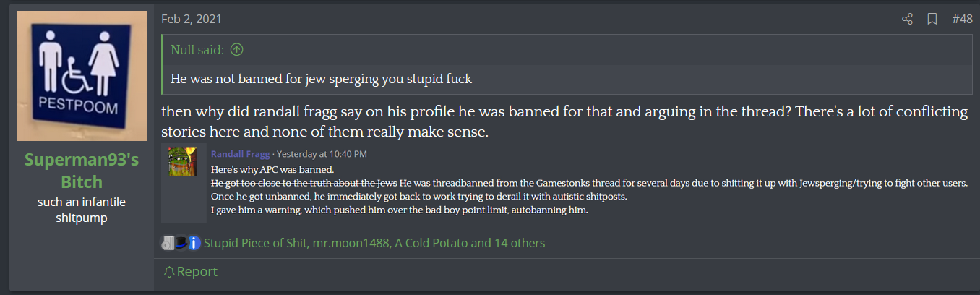
Task: Open Superman93's Bitch user profile name
Action: point(82,171)
